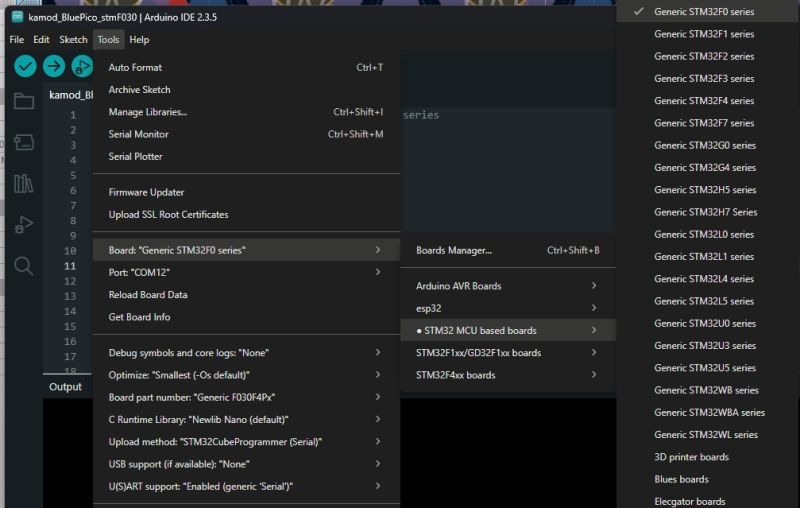The image size is (800, 508).
Task: Choose Serial Monitor from Tools menu
Action: click(138, 134)
